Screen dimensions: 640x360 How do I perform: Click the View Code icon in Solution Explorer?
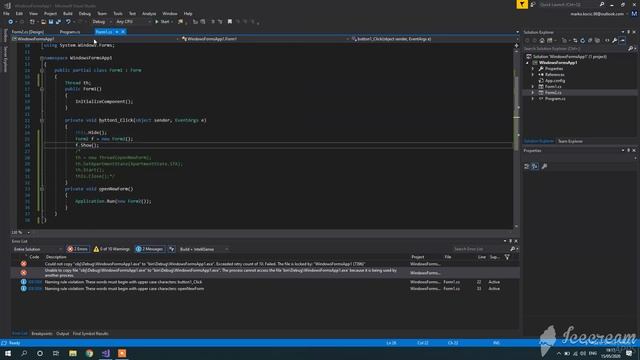(607, 40)
